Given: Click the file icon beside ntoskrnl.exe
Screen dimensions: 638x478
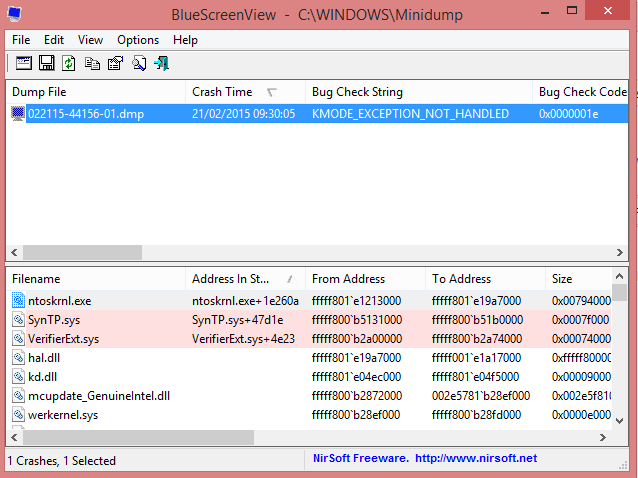Looking at the screenshot, I should pos(18,301).
